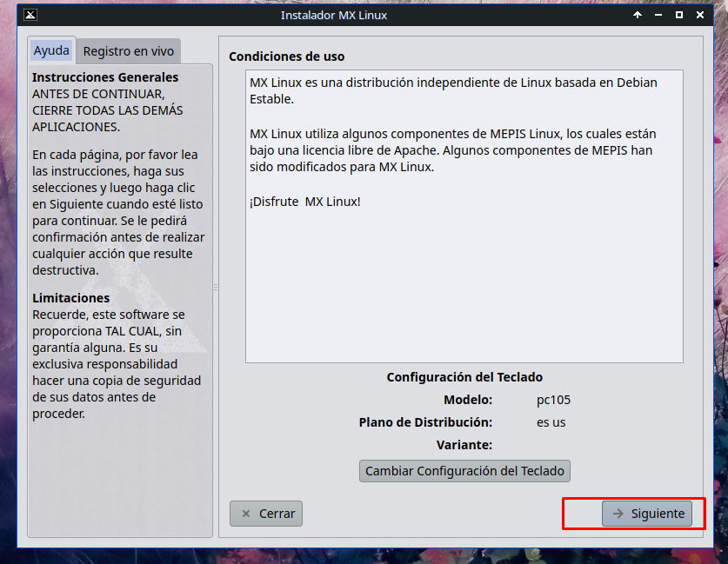Click the arrow icon on Siguiente button

click(618, 514)
